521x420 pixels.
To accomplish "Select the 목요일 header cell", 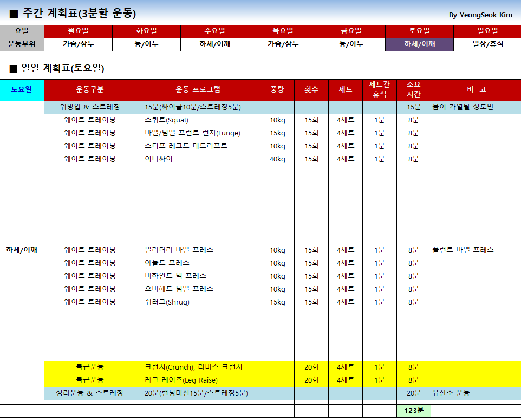I will (283, 31).
